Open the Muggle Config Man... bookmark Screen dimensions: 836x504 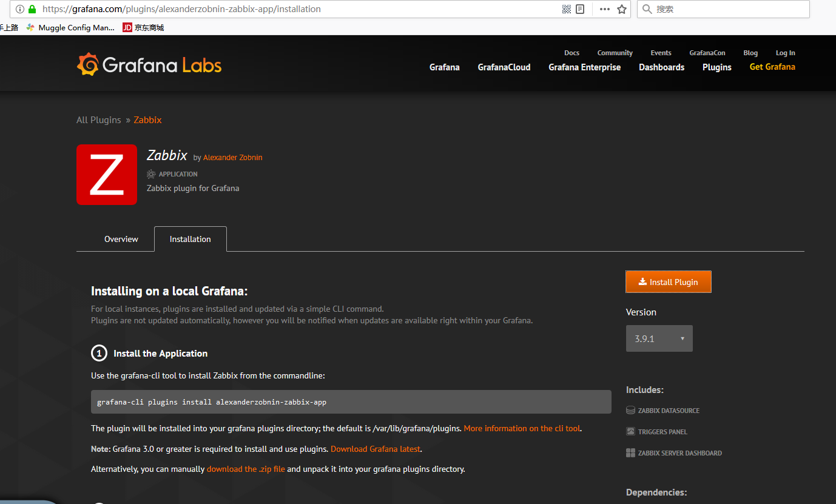tap(70, 27)
